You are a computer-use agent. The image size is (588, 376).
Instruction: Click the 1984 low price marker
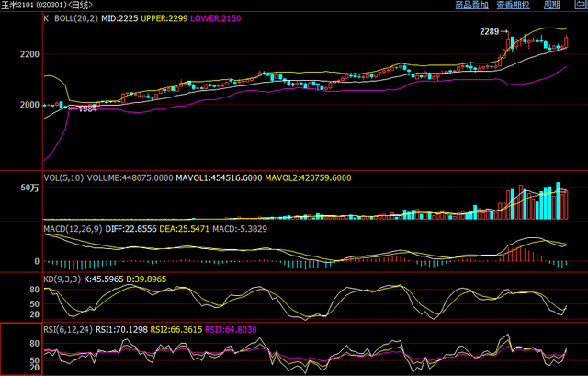pyautogui.click(x=87, y=108)
